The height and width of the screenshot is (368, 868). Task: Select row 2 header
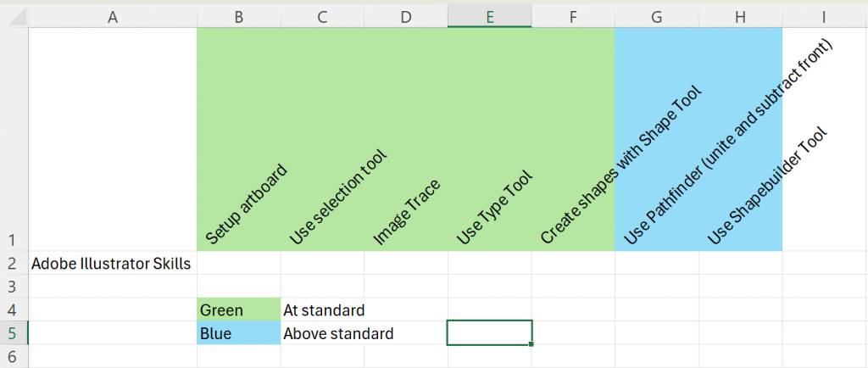pyautogui.click(x=14, y=264)
